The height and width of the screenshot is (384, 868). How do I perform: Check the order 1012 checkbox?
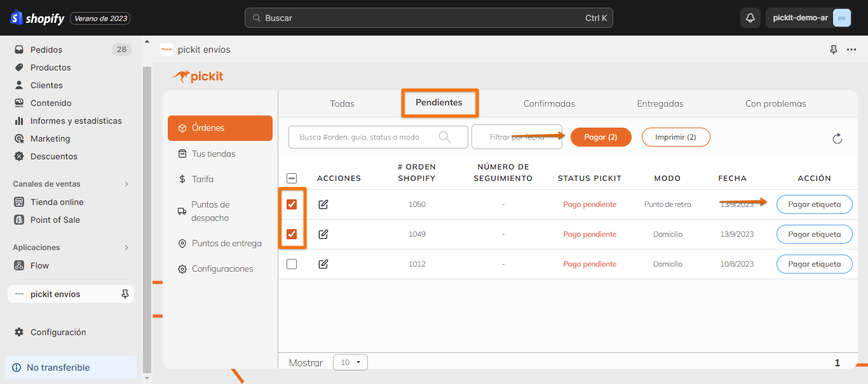[292, 264]
